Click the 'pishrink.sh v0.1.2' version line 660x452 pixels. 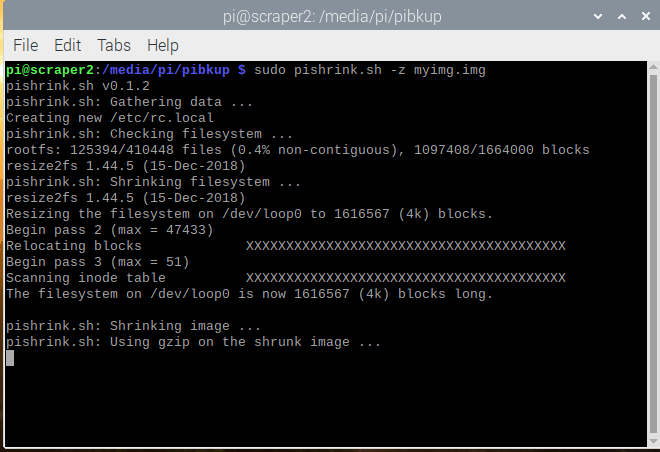click(78, 86)
